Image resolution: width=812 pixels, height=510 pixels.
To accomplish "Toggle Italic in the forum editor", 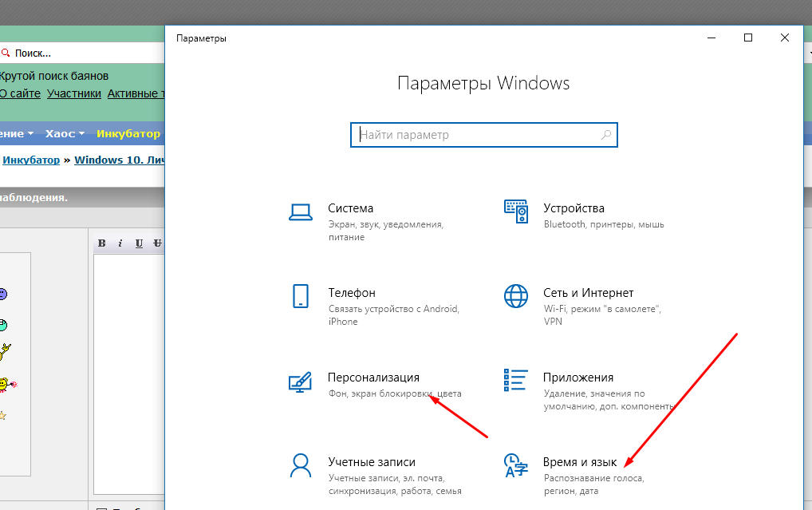I will (x=120, y=243).
